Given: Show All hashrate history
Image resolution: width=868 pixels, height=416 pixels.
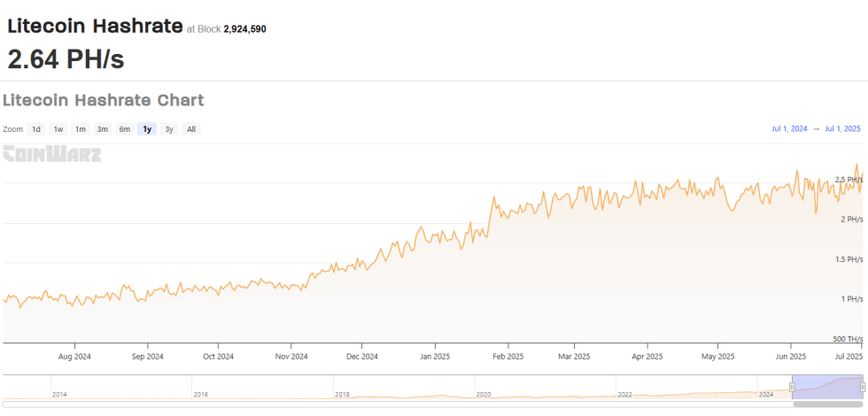Looking at the screenshot, I should tap(191, 129).
